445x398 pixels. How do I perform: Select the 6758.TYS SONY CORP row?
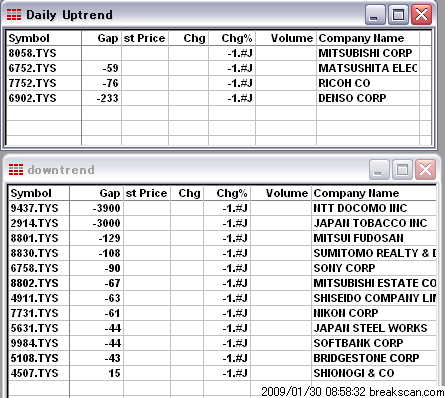pyautogui.click(x=222, y=268)
